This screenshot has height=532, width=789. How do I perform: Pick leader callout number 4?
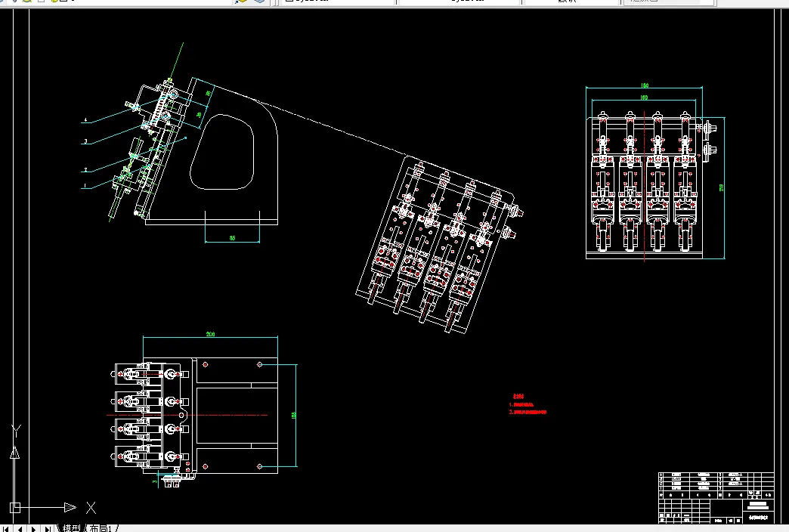85,120
